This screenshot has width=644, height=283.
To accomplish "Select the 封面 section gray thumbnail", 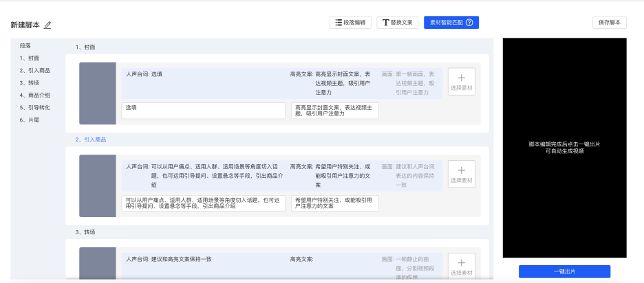I will pos(98,93).
